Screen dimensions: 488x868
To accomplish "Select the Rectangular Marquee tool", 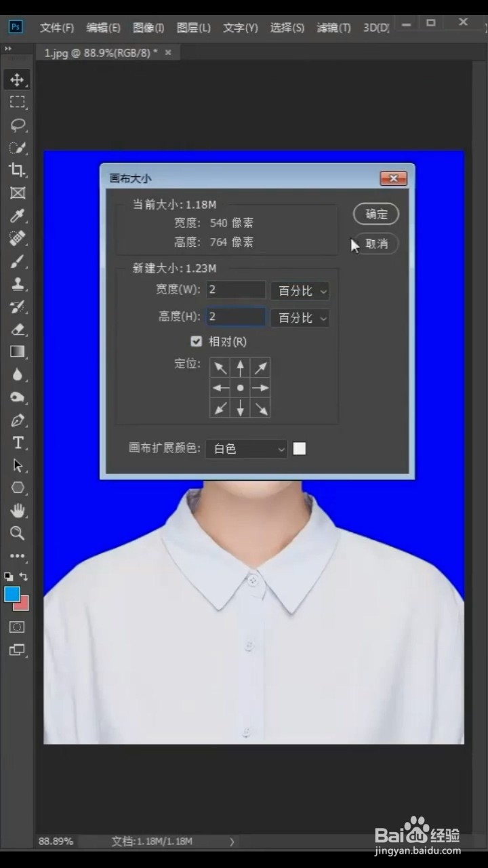I will tap(17, 102).
